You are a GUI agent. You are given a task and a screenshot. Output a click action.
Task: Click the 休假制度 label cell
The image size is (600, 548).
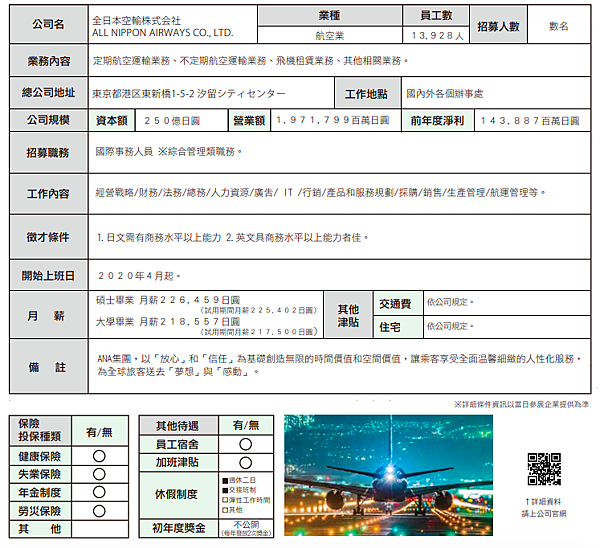pos(178,495)
